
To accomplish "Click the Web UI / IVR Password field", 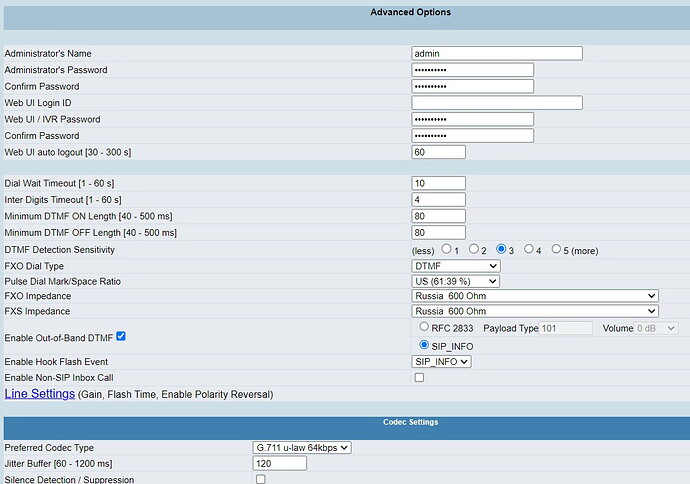I will [x=473, y=119].
